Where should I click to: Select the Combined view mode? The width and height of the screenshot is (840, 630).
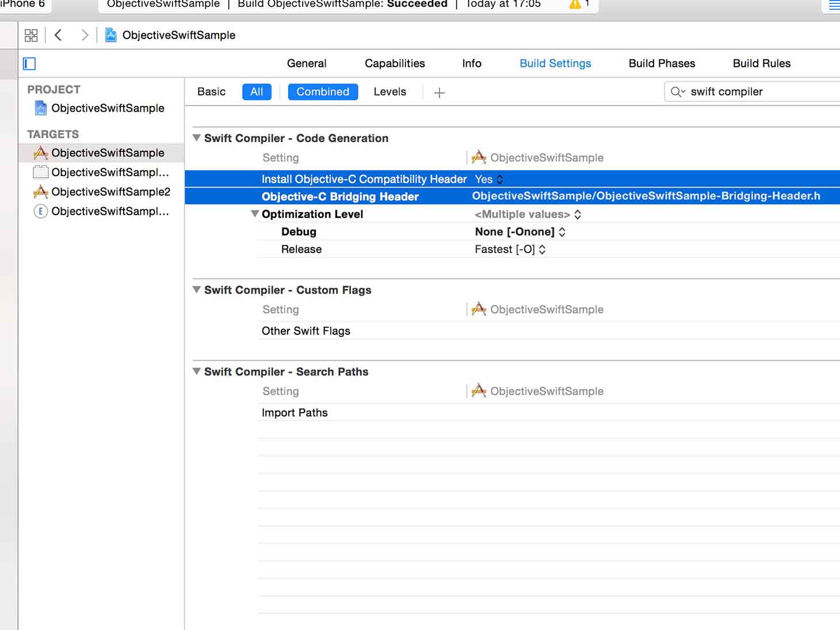323,92
